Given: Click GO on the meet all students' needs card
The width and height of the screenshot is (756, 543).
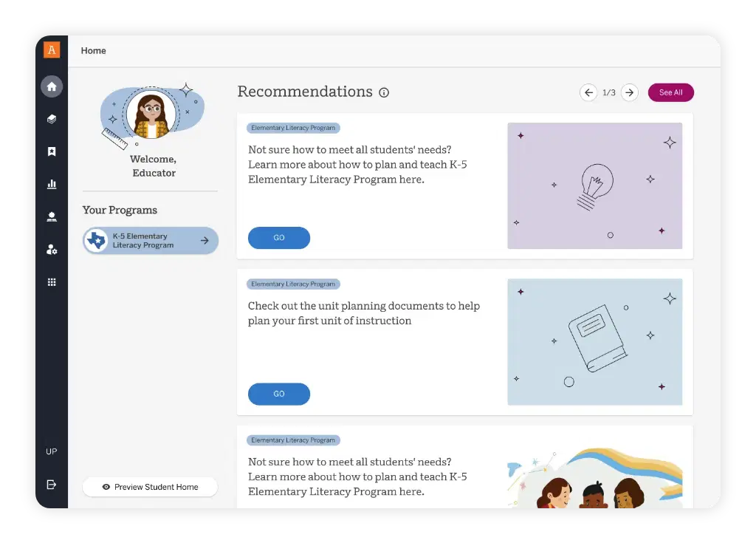Looking at the screenshot, I should pos(278,237).
